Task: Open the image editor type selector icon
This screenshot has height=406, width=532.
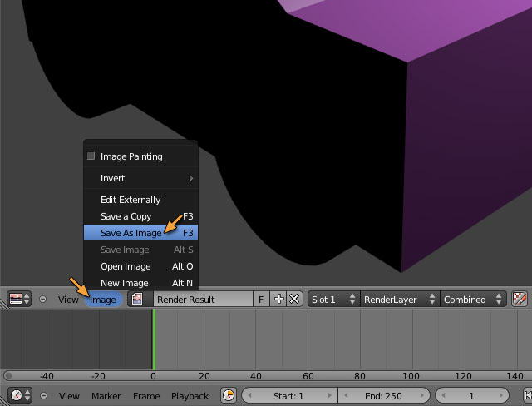Action: [19, 299]
